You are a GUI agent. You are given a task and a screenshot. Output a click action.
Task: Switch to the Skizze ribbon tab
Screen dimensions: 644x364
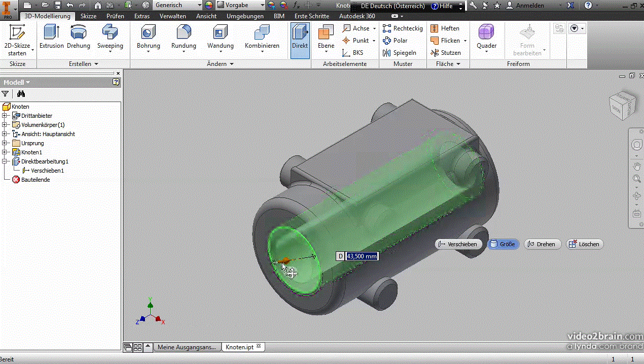88,16
